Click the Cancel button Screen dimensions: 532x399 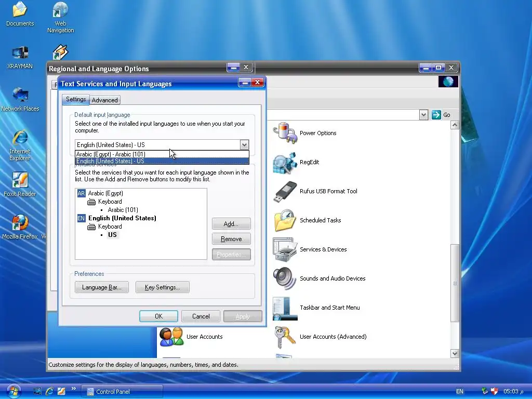point(201,316)
